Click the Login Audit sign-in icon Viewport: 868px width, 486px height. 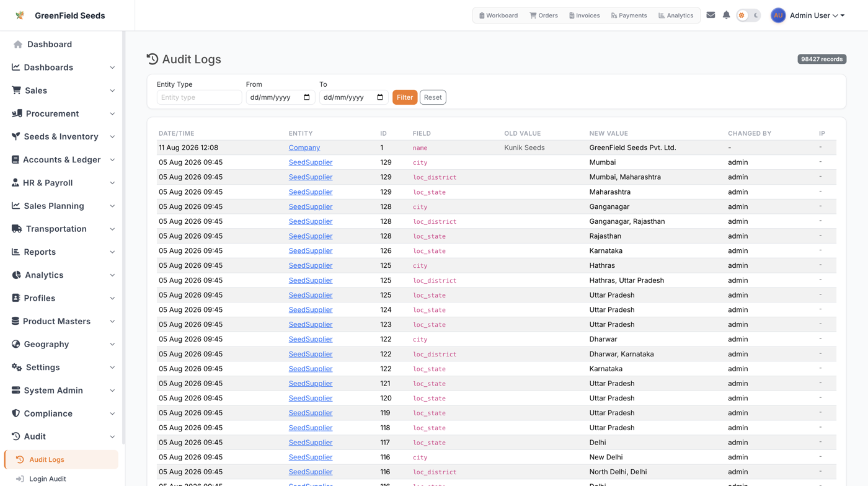coord(20,479)
